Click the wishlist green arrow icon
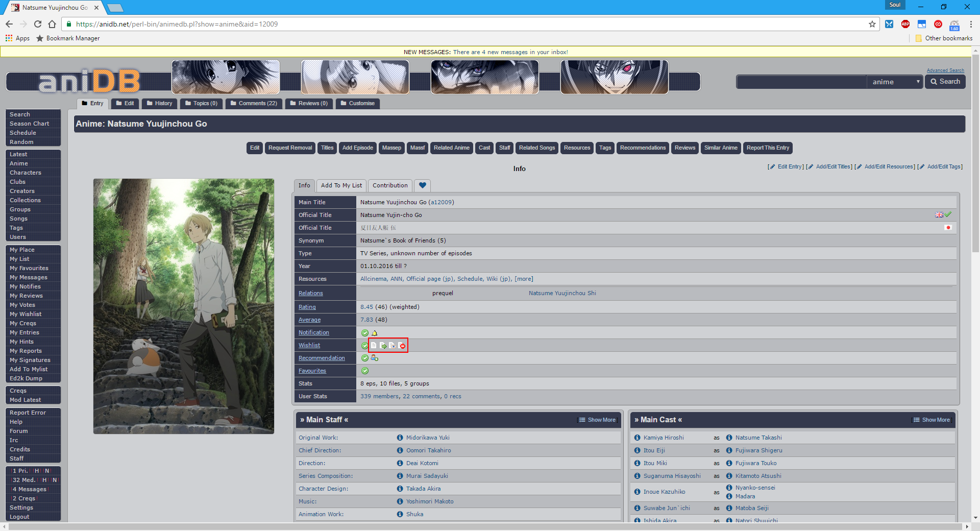Image resolution: width=980 pixels, height=531 pixels. click(x=383, y=346)
